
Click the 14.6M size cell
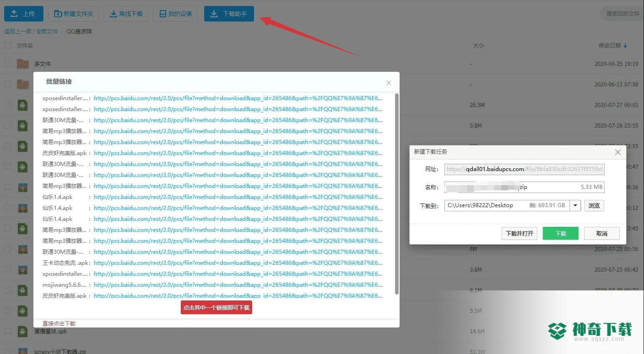[476, 332]
